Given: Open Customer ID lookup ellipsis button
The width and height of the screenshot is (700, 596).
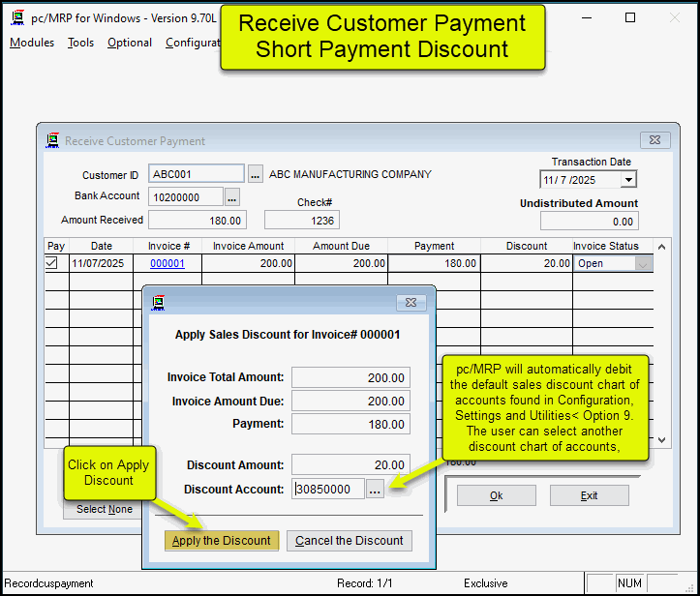Looking at the screenshot, I should [255, 175].
